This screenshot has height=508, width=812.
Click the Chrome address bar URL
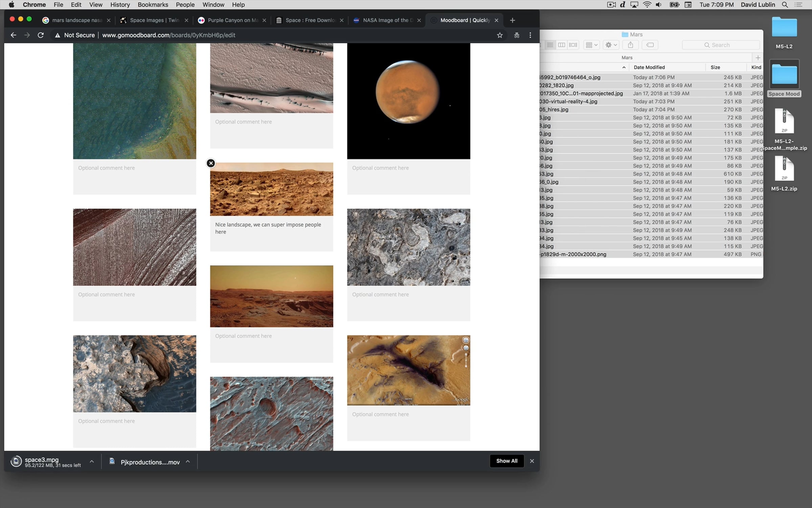(x=168, y=35)
